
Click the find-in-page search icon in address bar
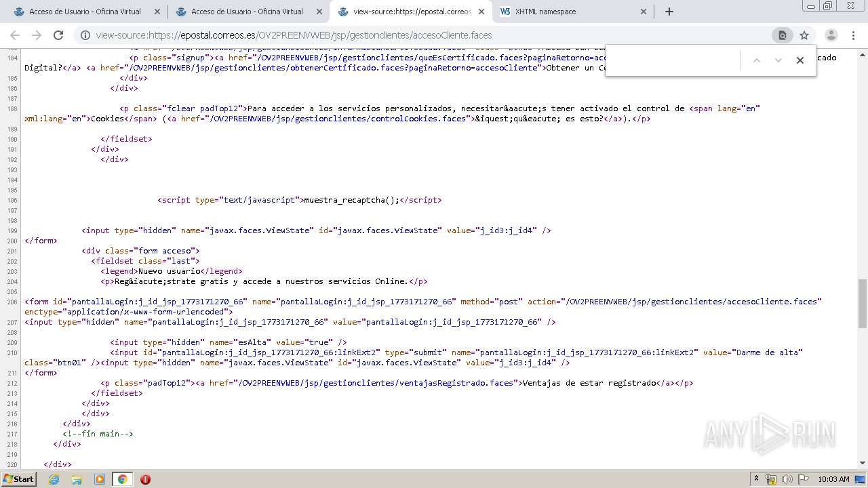pos(782,35)
